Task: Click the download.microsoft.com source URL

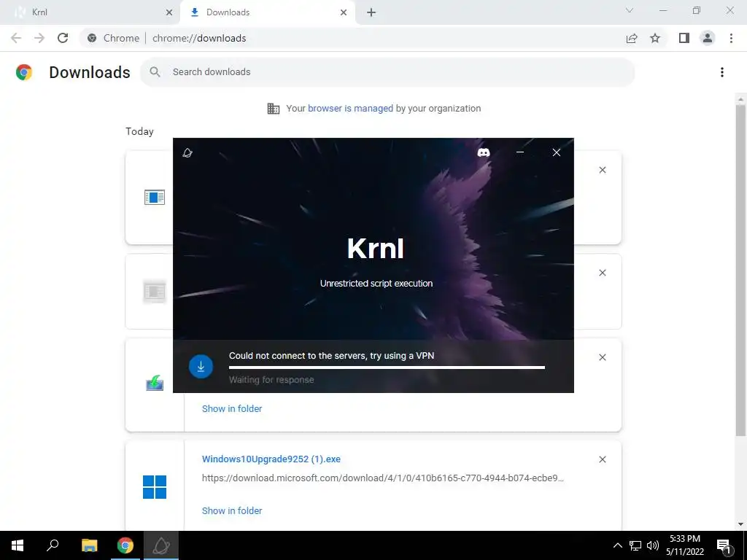Action: [x=382, y=478]
